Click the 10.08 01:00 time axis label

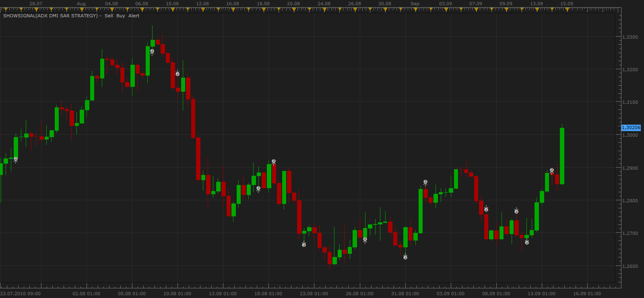pos(177,294)
